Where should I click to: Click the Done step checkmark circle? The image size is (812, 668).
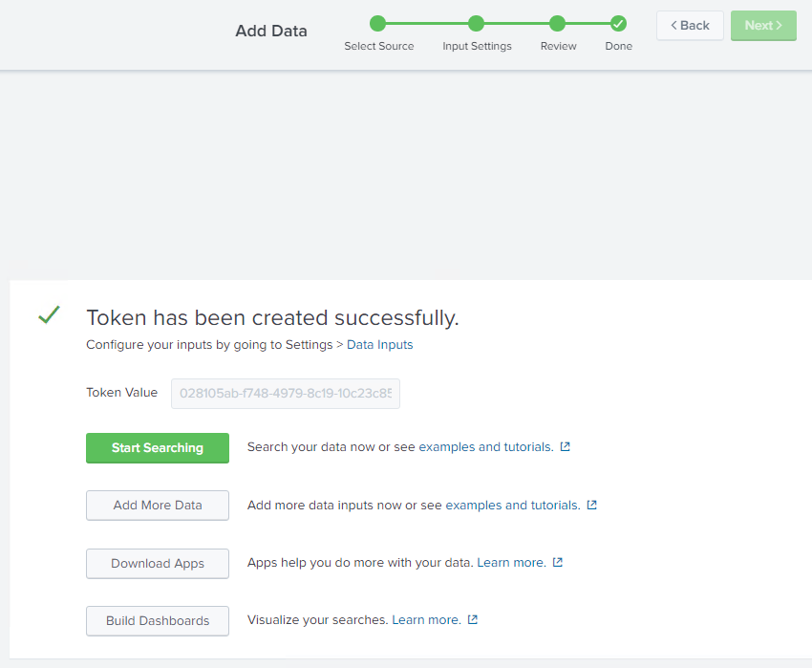618,24
